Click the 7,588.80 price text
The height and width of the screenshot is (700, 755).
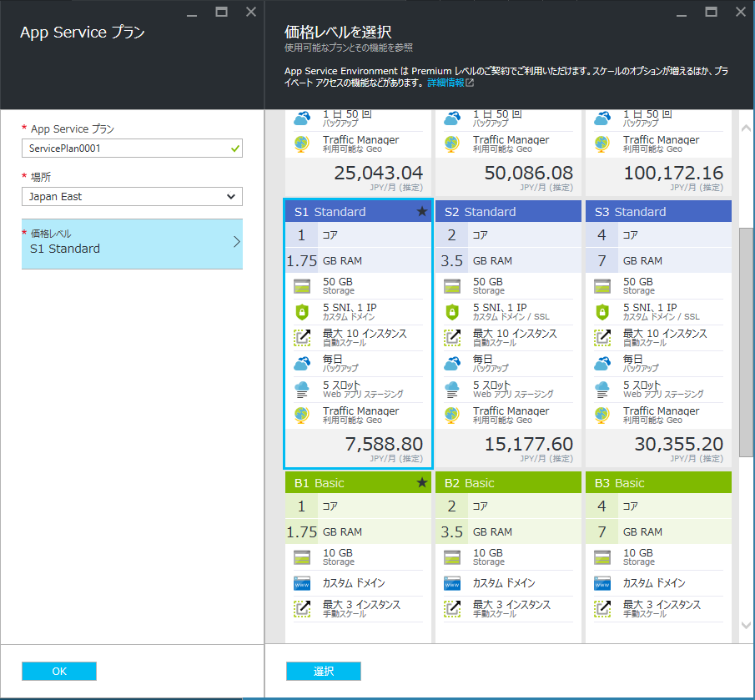coord(384,444)
